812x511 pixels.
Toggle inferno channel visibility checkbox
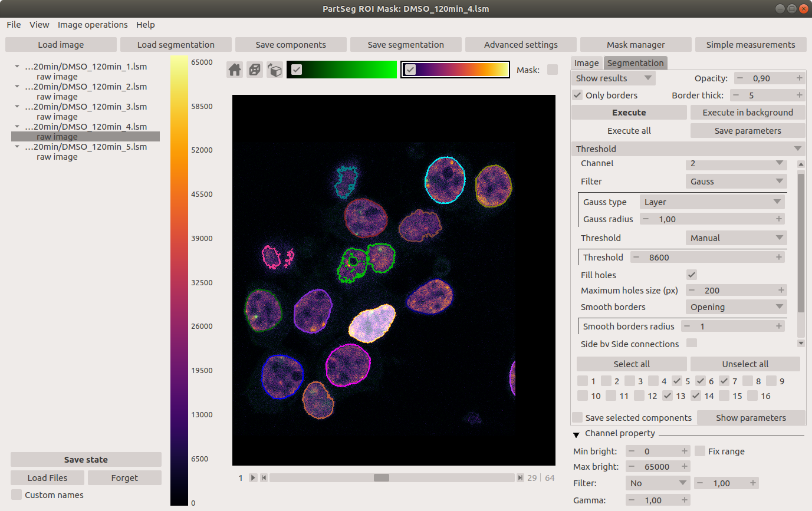coord(410,70)
